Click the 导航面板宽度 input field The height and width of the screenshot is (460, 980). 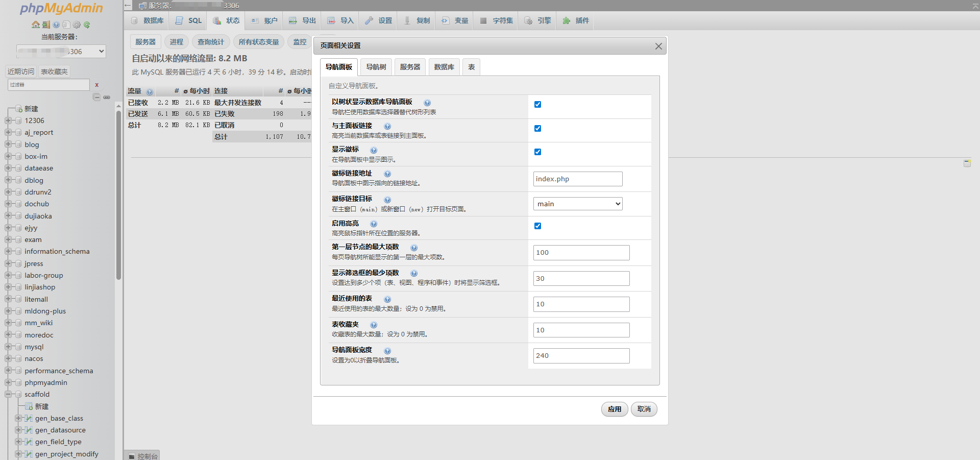click(581, 355)
